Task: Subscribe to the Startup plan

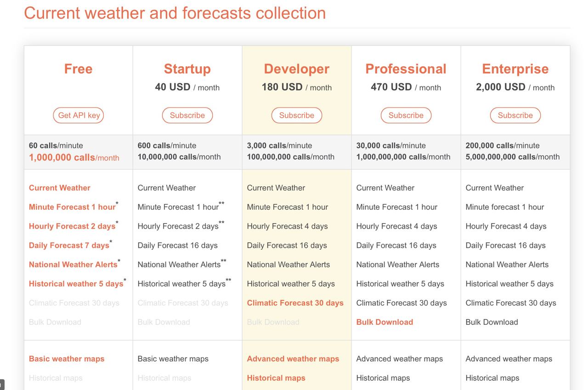Action: coord(187,115)
